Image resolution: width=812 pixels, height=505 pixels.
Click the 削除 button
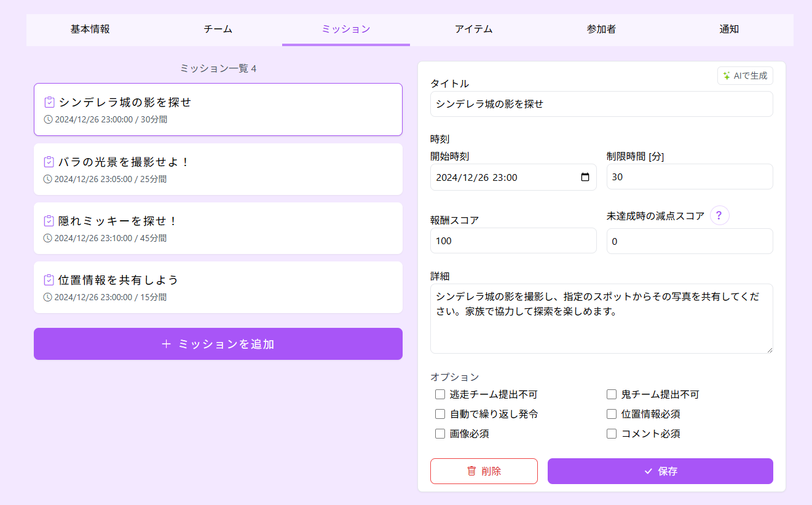[484, 471]
